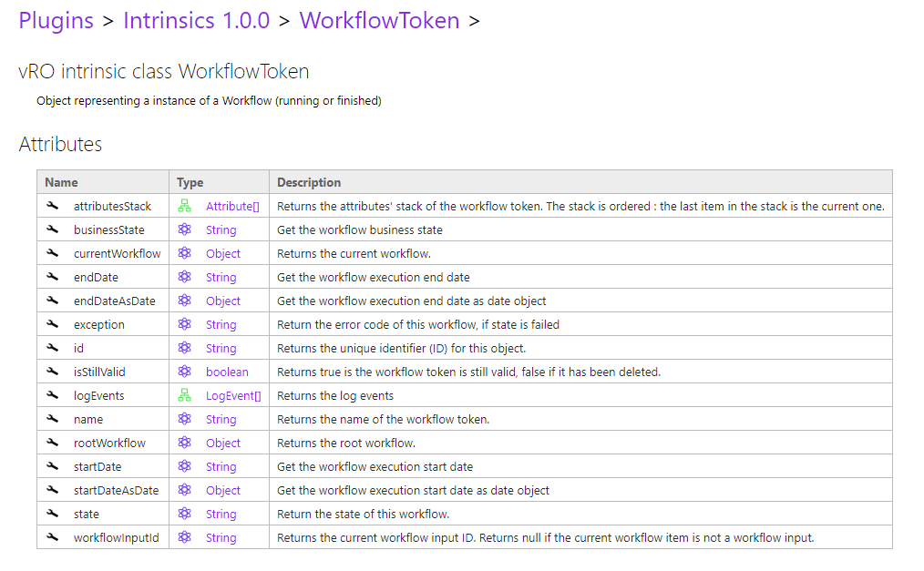Open the String type link for id

221,349
